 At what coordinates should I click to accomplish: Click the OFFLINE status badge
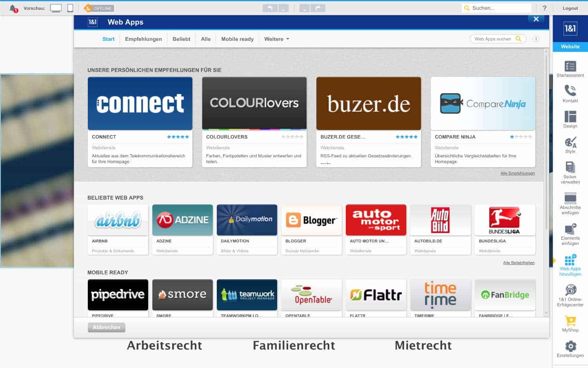pyautogui.click(x=99, y=8)
